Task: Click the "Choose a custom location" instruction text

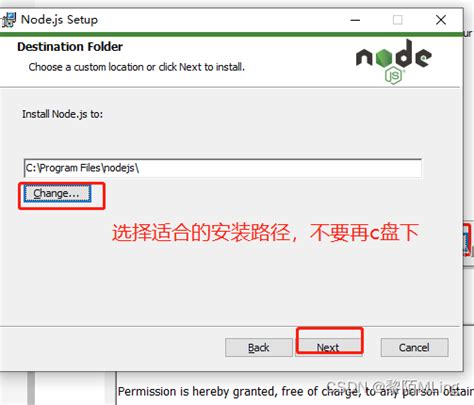Action: 137,67
